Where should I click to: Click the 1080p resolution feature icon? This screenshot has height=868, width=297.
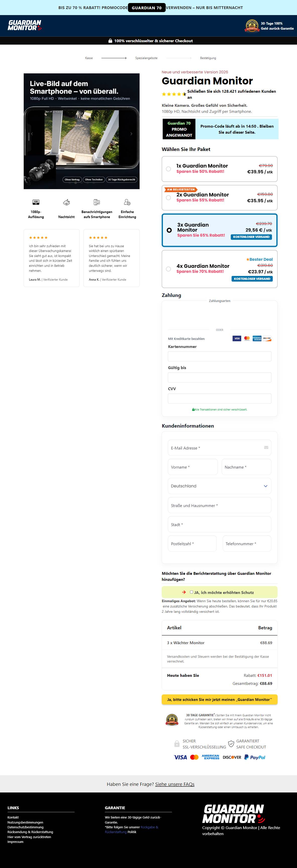(36, 202)
